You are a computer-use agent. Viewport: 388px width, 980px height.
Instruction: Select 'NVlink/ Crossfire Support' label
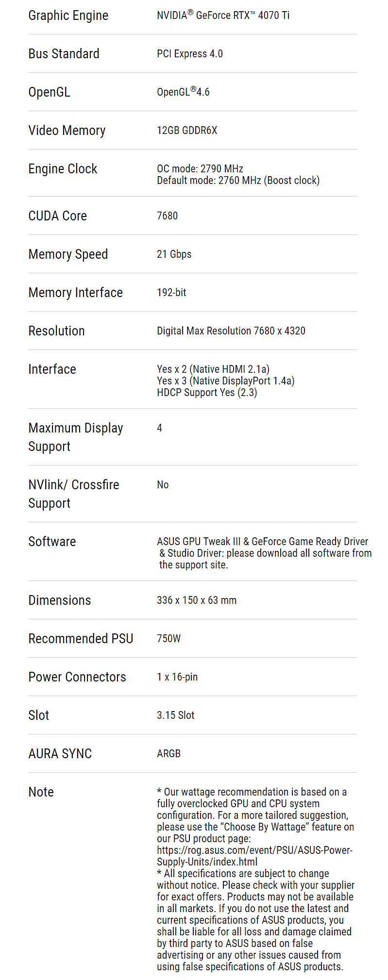[x=74, y=494]
